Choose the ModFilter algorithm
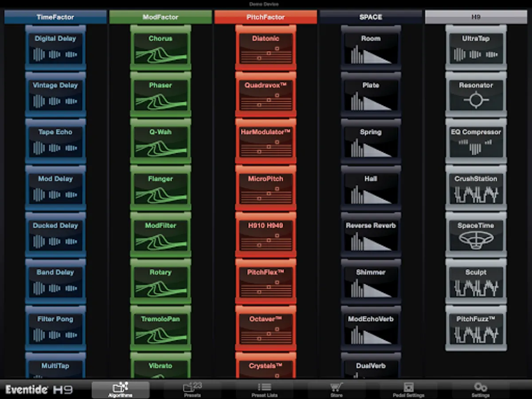532x399 pixels. (160, 235)
